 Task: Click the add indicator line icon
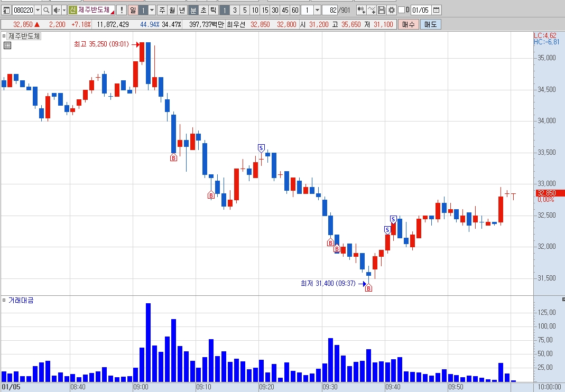click(372, 10)
